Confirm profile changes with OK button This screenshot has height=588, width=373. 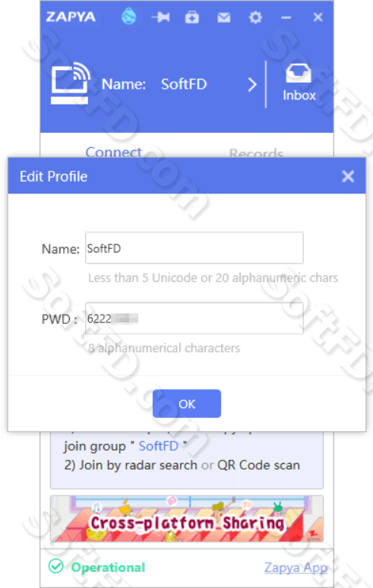tap(187, 404)
